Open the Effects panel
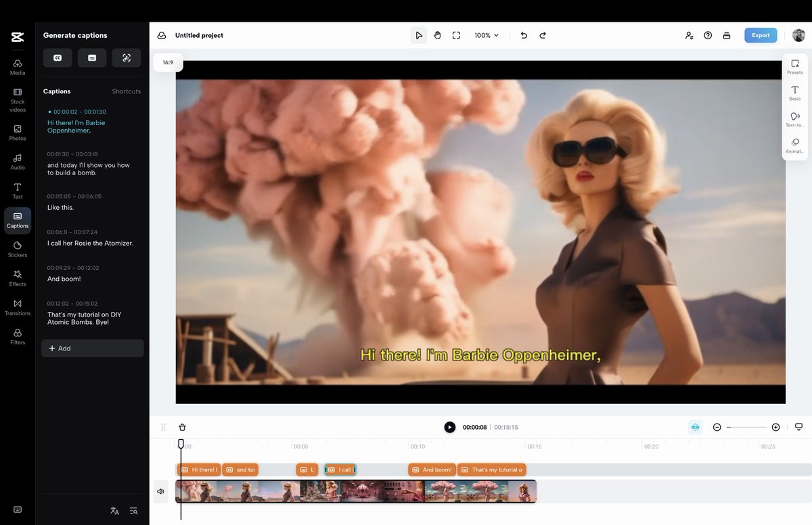The image size is (812, 525). (18, 278)
